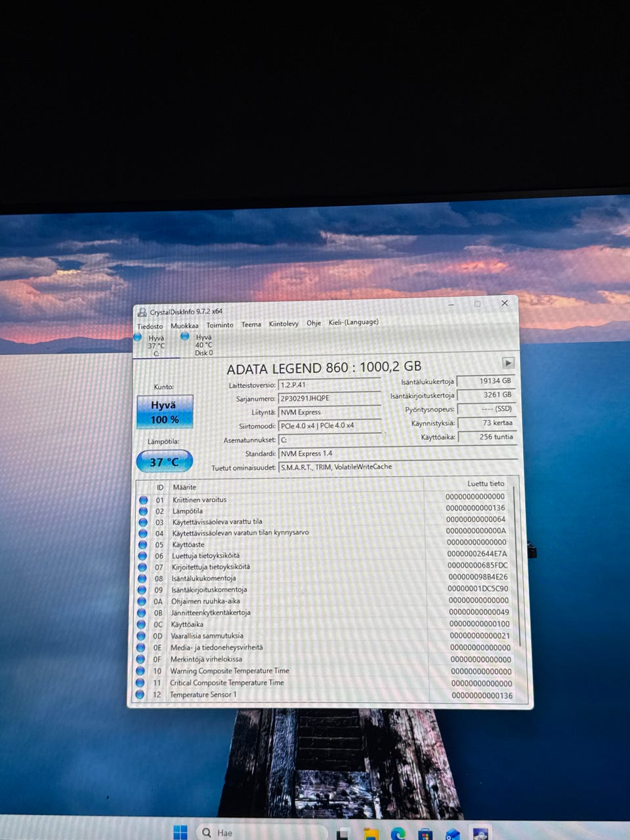This screenshot has height=840, width=630.
Task: Click the Liityntä field NVM Express
Action: (329, 412)
